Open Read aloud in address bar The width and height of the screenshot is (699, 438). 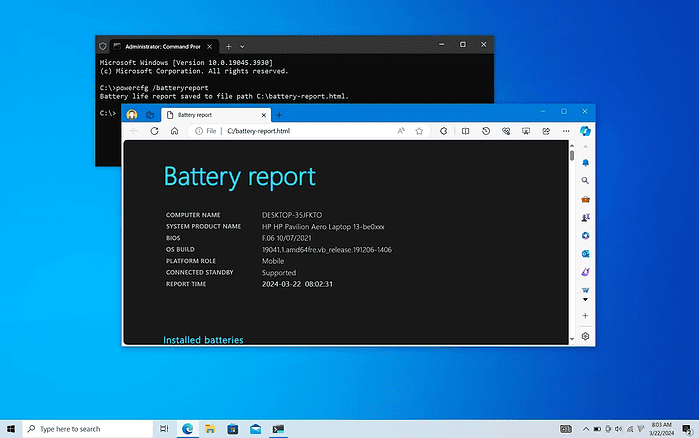401,131
